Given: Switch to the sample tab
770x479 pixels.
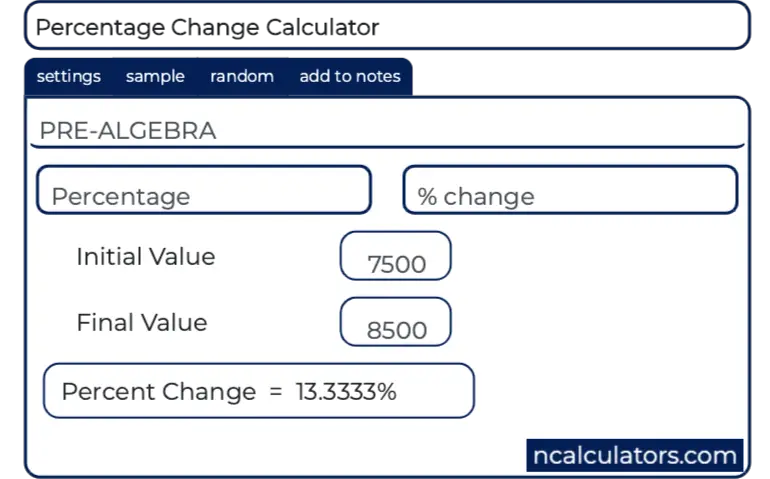Looking at the screenshot, I should coord(155,76).
